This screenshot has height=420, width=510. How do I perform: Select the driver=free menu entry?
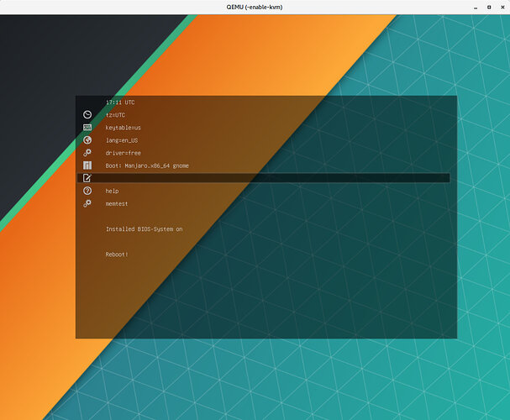pos(123,153)
